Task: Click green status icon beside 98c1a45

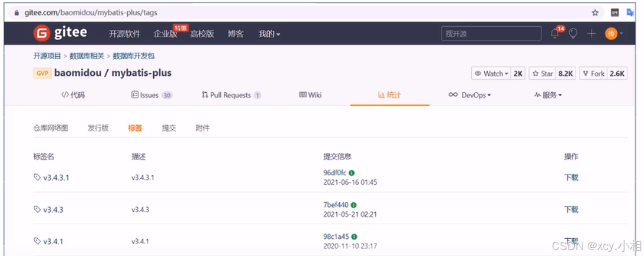Action: point(354,236)
